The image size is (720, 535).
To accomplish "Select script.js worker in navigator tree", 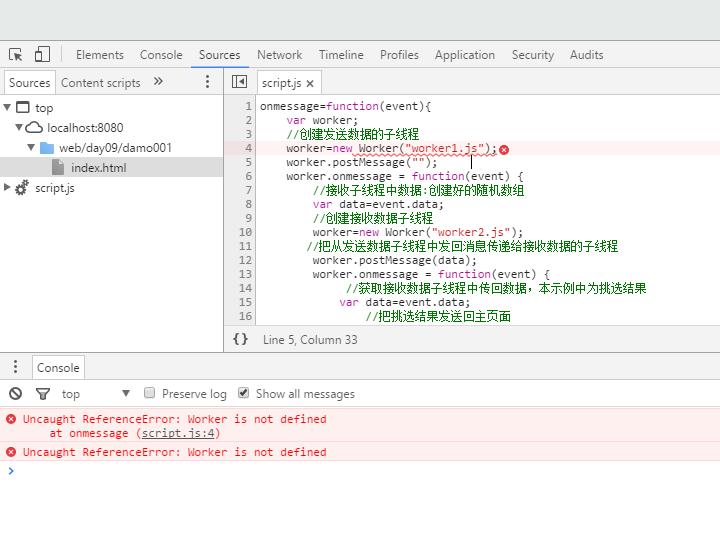I will [55, 188].
